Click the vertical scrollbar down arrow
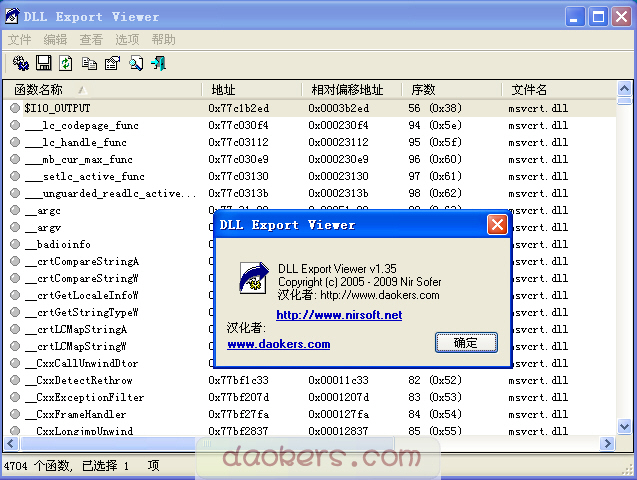This screenshot has height=480, width=637. tap(624, 426)
